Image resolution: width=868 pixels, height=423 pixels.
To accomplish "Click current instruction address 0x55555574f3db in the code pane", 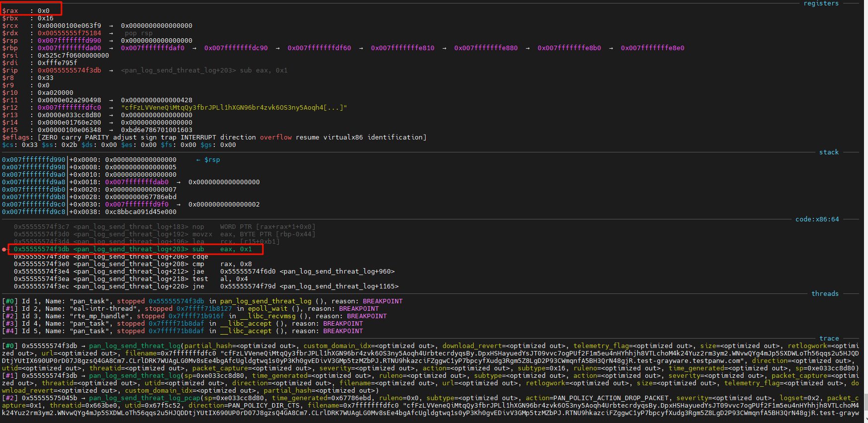I will (x=42, y=249).
